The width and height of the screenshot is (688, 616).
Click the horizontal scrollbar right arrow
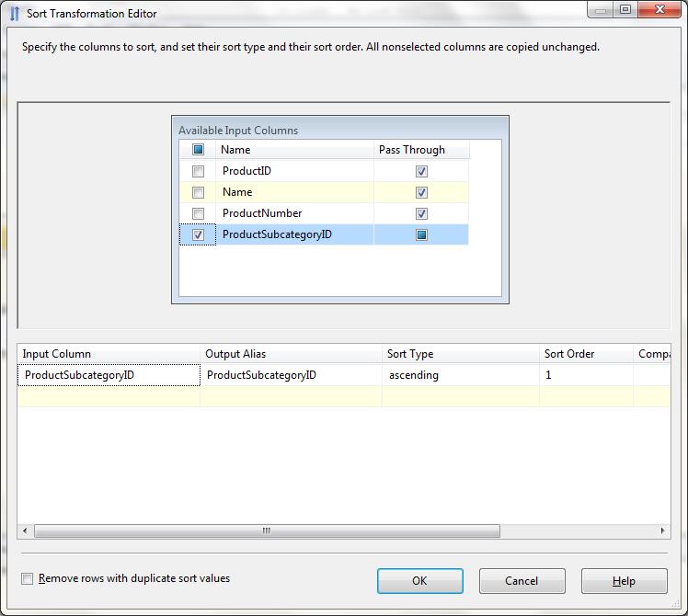pyautogui.click(x=662, y=530)
